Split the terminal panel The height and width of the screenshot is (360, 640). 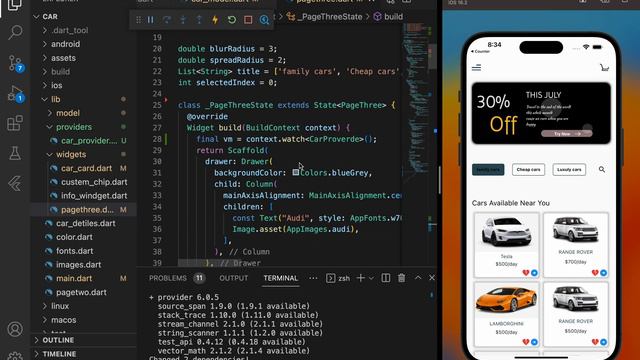click(x=385, y=278)
